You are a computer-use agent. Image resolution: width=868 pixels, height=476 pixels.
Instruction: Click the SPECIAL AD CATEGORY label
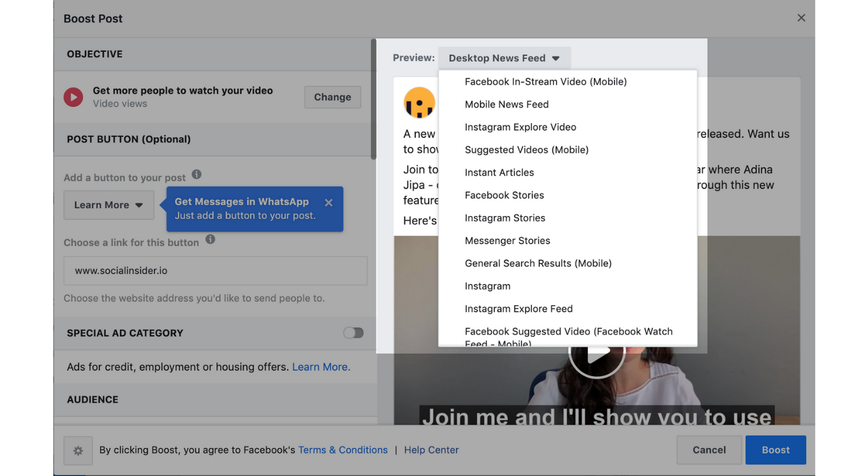pos(125,333)
